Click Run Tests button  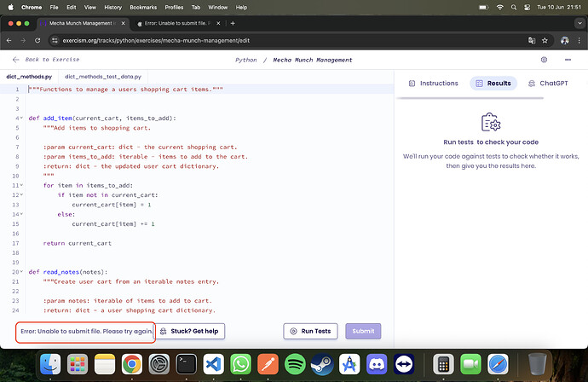pyautogui.click(x=310, y=331)
